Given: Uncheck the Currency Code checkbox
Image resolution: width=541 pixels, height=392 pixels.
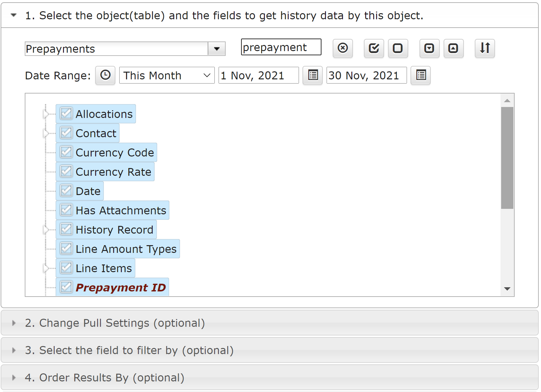Looking at the screenshot, I should tap(66, 152).
